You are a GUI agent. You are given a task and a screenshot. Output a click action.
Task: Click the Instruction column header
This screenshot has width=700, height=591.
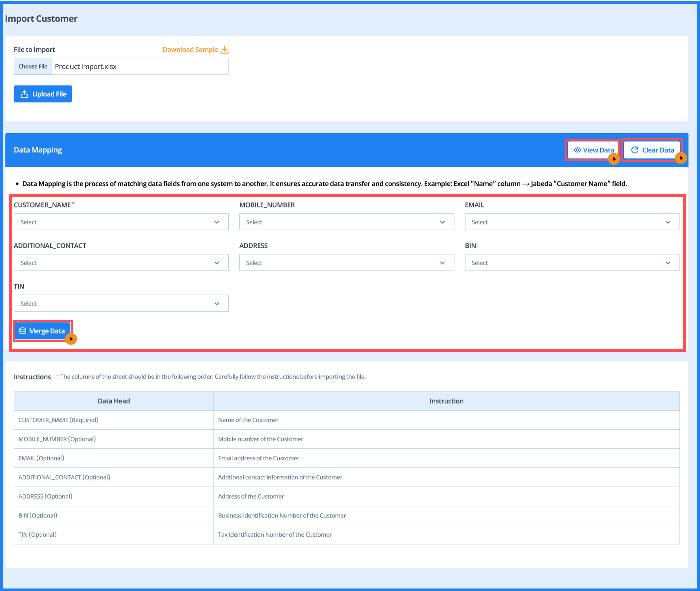tap(446, 401)
